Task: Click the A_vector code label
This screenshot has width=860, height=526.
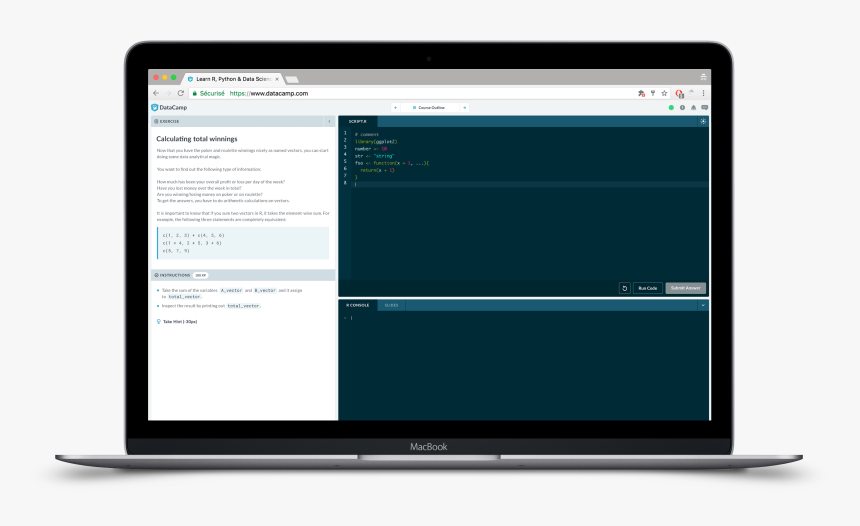Action: pyautogui.click(x=231, y=290)
